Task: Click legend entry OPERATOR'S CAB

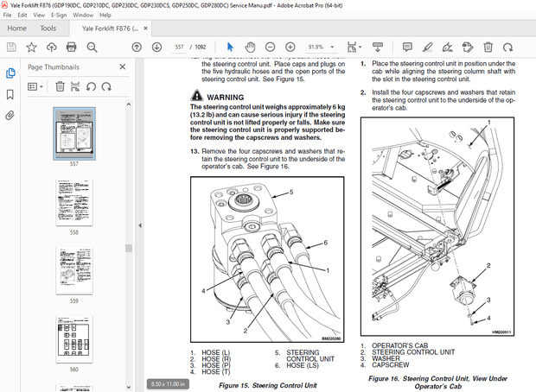Action: [399, 345]
